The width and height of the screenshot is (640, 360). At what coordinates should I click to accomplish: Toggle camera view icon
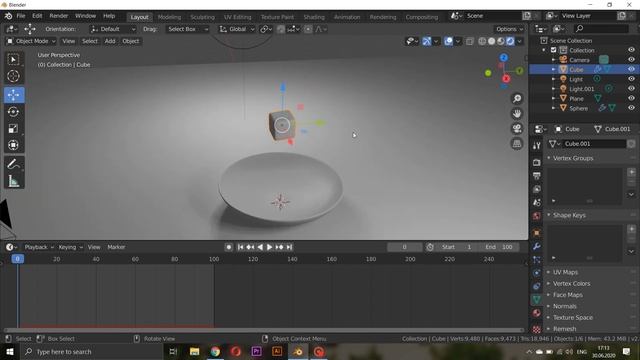click(517, 129)
